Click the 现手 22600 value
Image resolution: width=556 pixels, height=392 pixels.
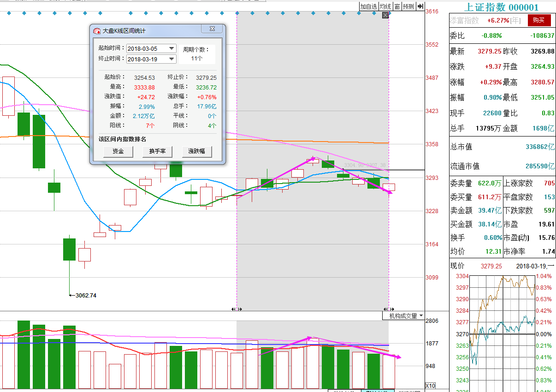(x=492, y=113)
